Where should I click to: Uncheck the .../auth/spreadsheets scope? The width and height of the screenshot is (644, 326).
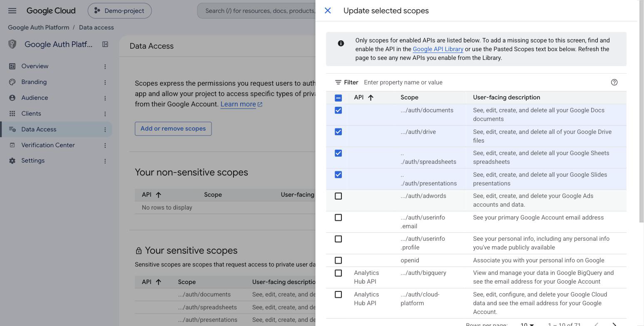338,153
